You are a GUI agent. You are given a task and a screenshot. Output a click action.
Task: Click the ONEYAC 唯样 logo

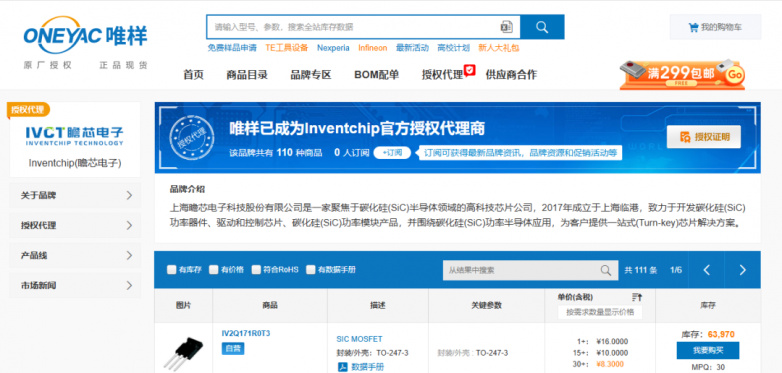tap(85, 35)
